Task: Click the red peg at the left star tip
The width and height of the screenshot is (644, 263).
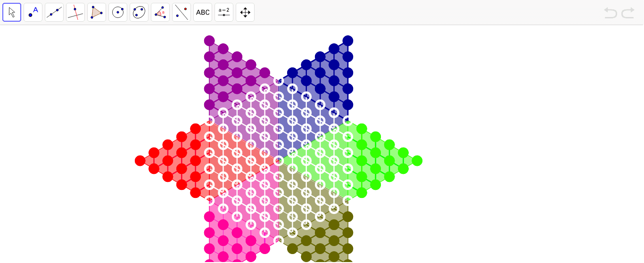Action: [x=140, y=161]
